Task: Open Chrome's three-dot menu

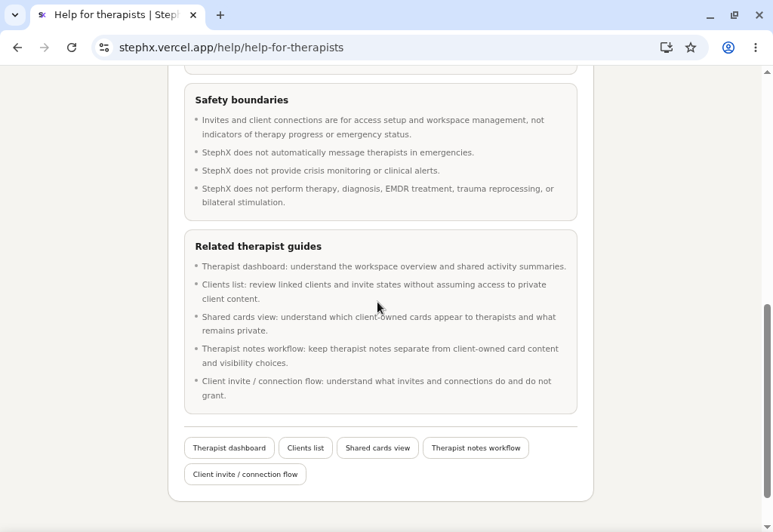Action: (x=755, y=48)
